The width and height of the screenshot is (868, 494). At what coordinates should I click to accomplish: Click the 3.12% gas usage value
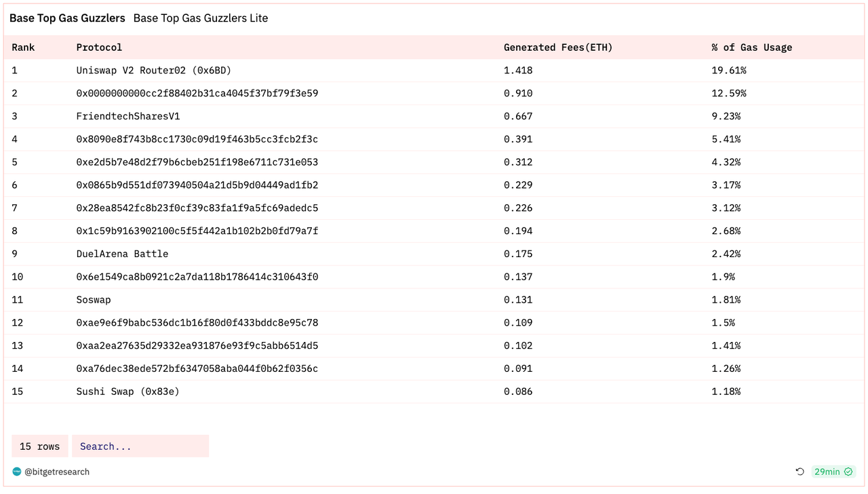pos(726,208)
